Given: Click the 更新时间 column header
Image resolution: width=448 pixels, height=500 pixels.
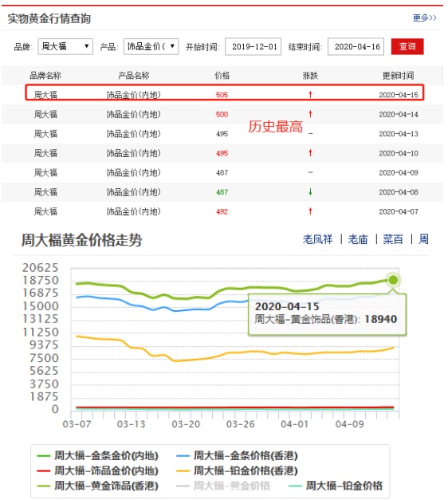Looking at the screenshot, I should pyautogui.click(x=399, y=76).
